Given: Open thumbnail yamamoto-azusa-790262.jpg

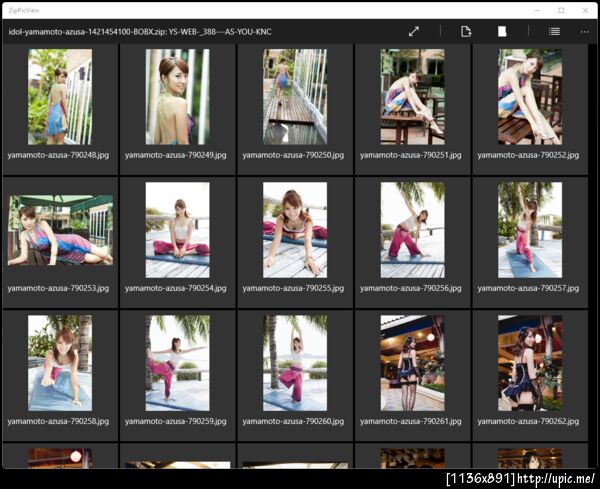Looking at the screenshot, I should pyautogui.click(x=530, y=363).
